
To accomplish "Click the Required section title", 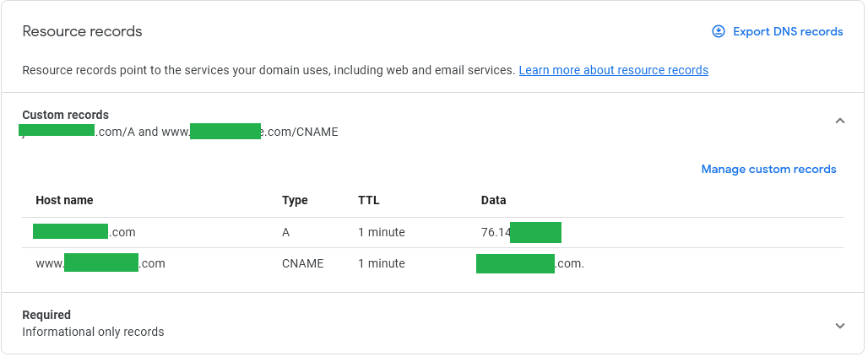I will 46,315.
